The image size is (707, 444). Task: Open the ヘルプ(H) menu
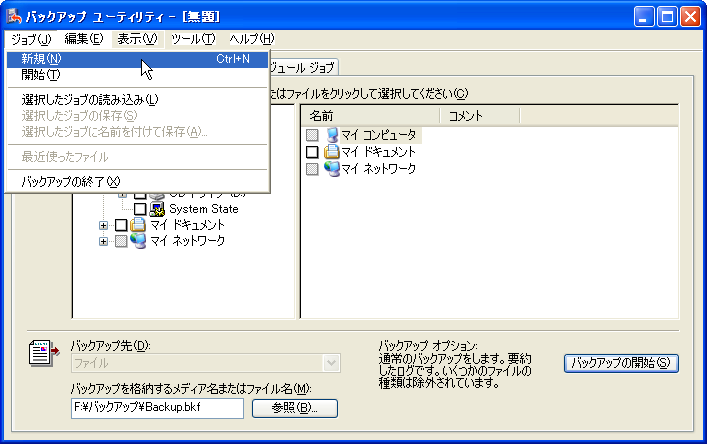coord(252,39)
